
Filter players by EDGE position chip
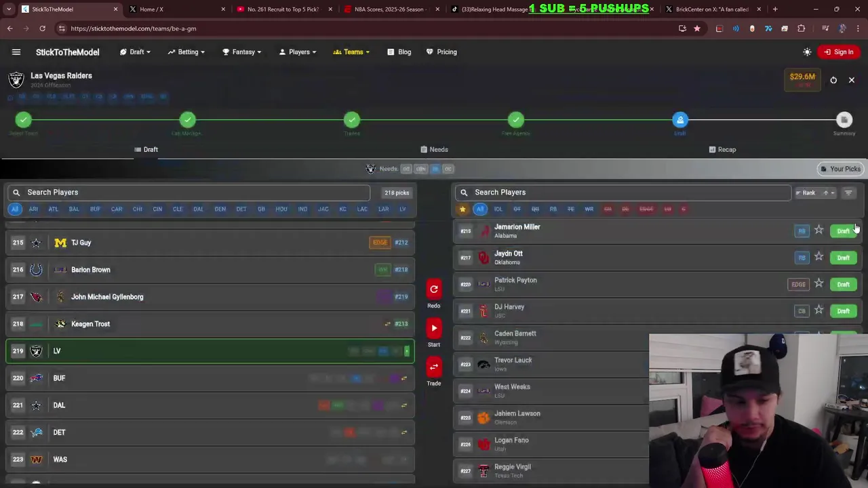(x=646, y=209)
